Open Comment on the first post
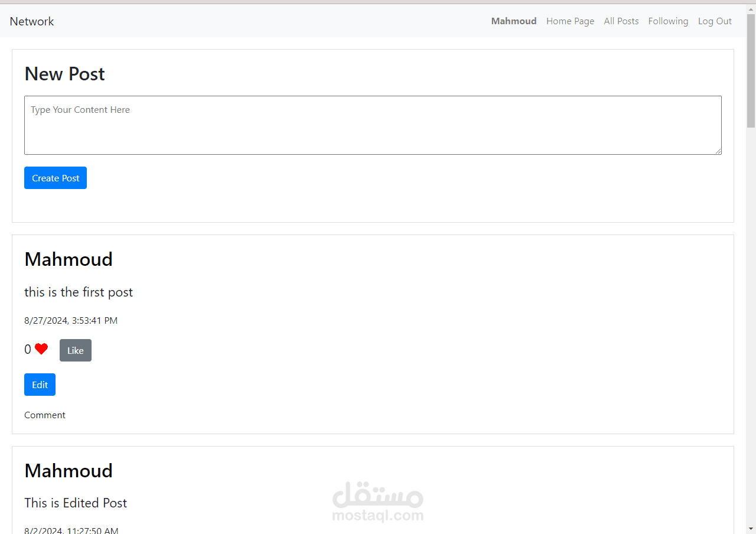This screenshot has height=534, width=756. (x=45, y=415)
